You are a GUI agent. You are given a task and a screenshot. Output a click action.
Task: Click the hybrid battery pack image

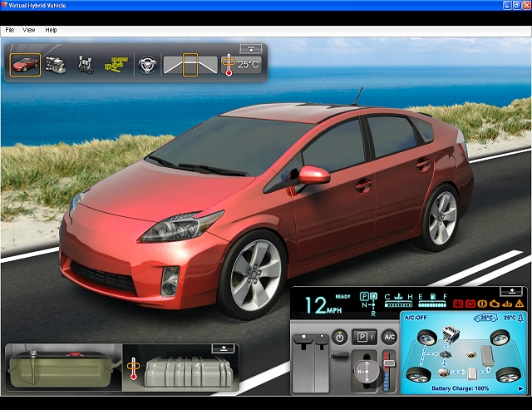(x=189, y=372)
